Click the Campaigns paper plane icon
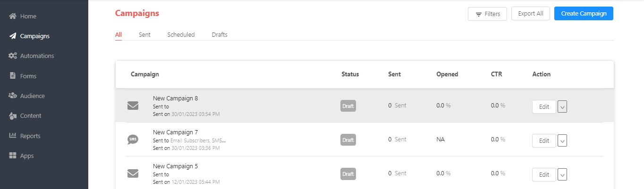Screen dimensions: 644x189 13,36
